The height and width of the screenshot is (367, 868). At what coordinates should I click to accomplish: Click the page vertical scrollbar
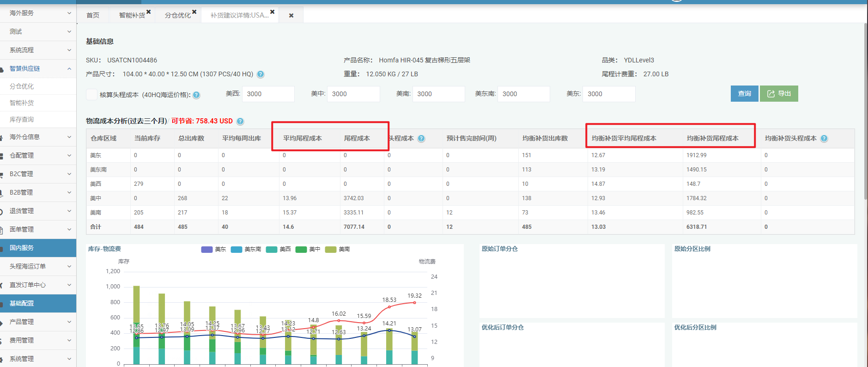tap(866, 111)
